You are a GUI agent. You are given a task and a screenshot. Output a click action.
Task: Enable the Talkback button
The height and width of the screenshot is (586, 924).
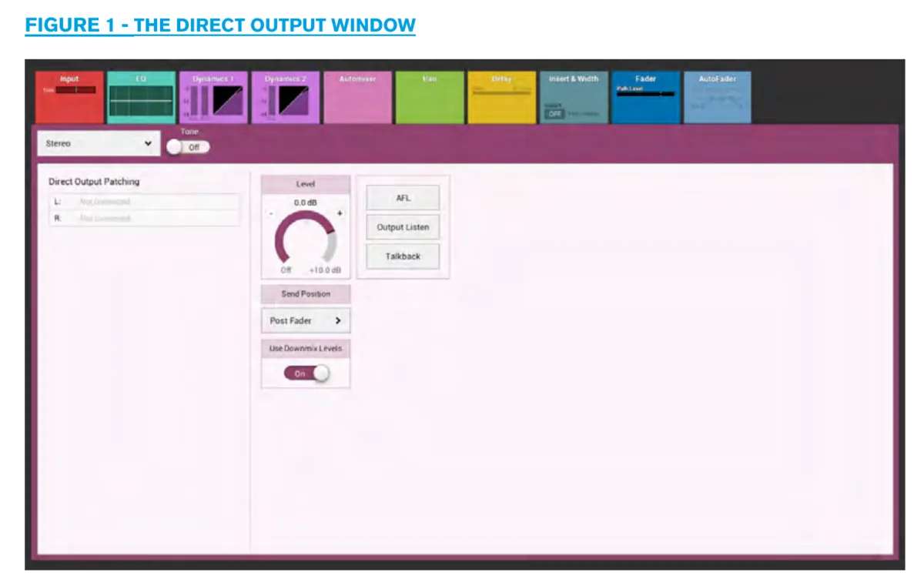point(403,256)
